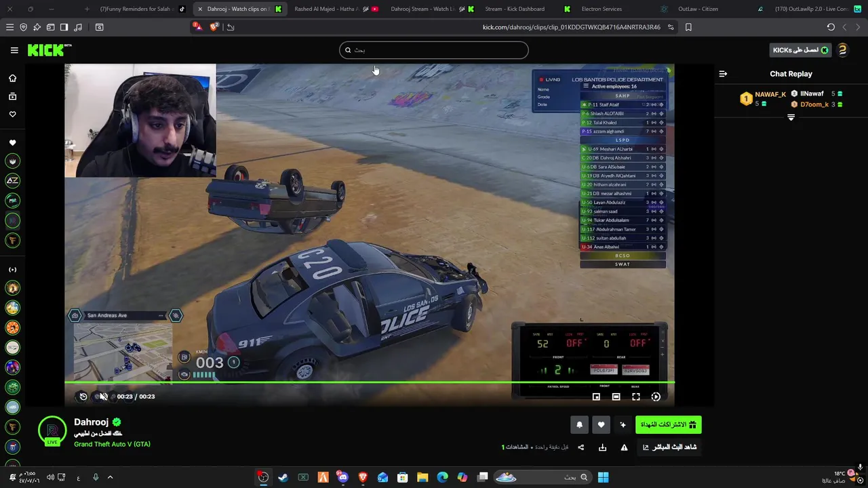Open the Brave Shields lion icon
868x488 pixels.
(214, 27)
